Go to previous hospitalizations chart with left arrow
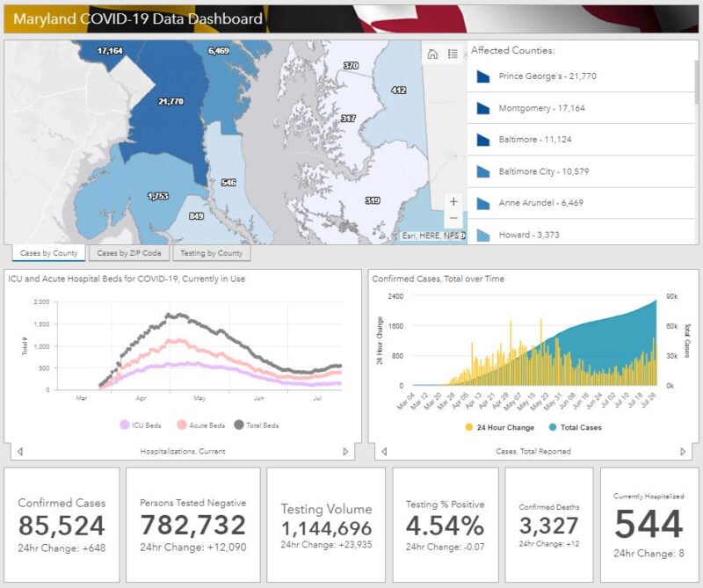Image resolution: width=703 pixels, height=588 pixels. [x=20, y=452]
